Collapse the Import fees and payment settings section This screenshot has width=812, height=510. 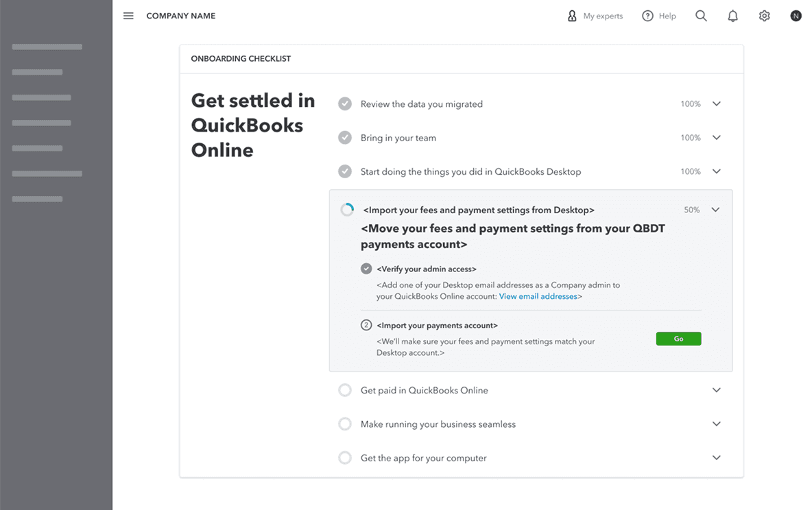(x=715, y=210)
